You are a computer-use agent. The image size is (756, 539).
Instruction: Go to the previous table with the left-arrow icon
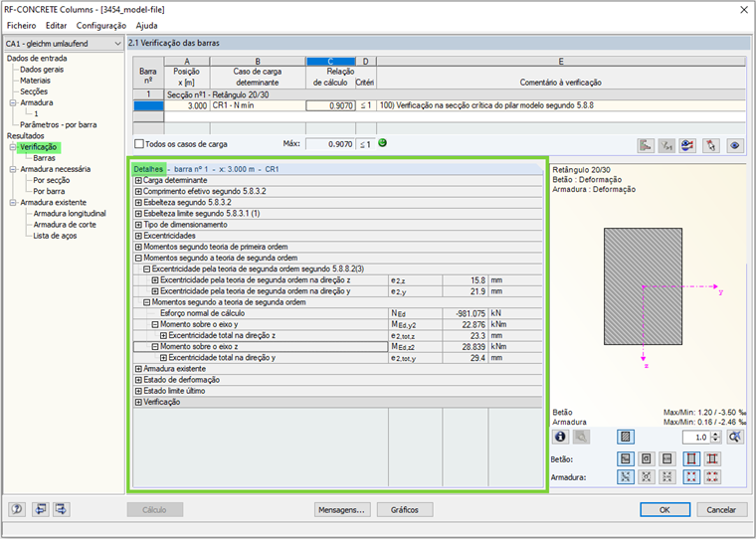[41, 509]
